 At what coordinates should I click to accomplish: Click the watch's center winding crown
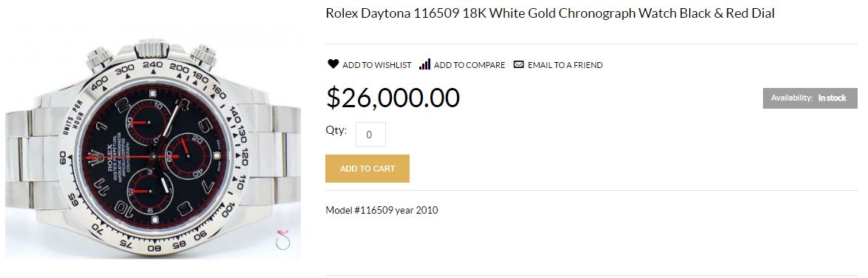[x=151, y=47]
